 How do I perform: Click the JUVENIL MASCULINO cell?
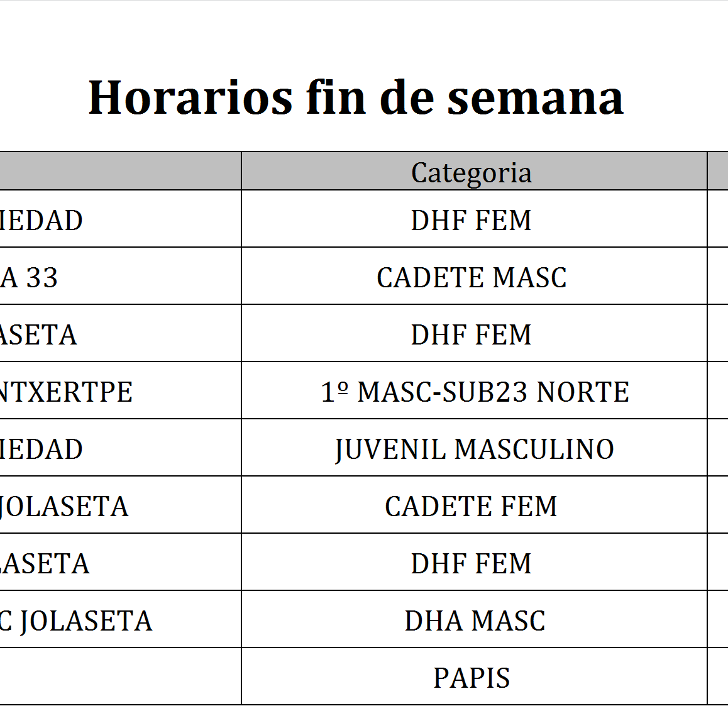tap(475, 449)
